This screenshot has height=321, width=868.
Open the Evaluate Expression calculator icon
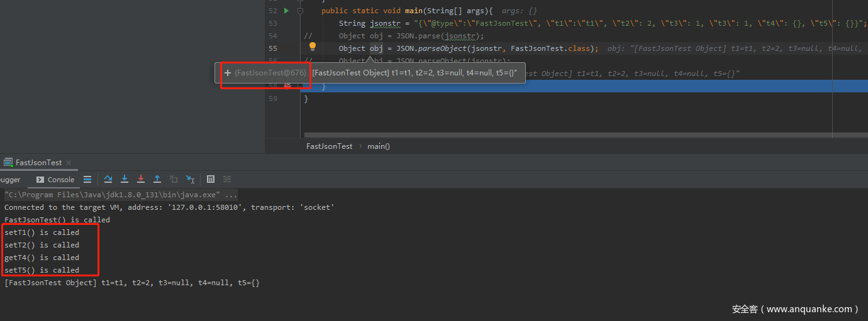click(x=211, y=179)
